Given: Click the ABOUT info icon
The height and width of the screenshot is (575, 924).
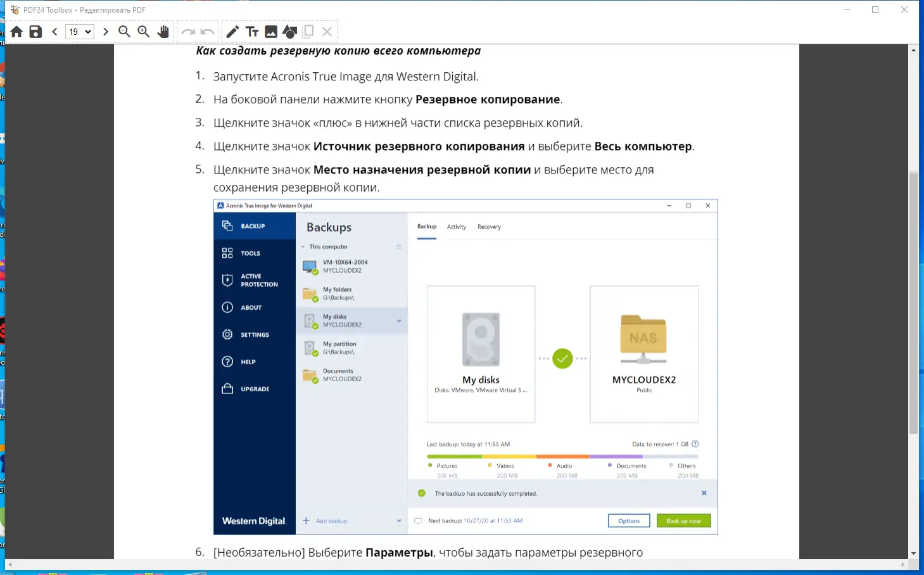Looking at the screenshot, I should (x=227, y=308).
